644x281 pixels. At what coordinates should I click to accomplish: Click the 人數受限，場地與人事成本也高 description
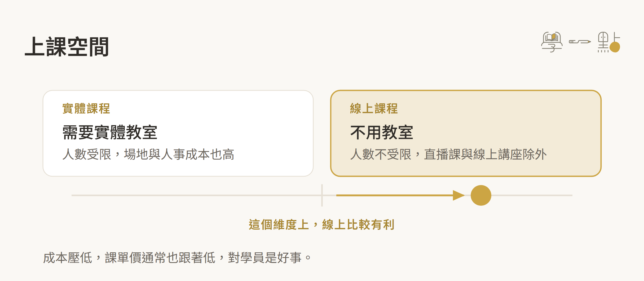pos(148,154)
